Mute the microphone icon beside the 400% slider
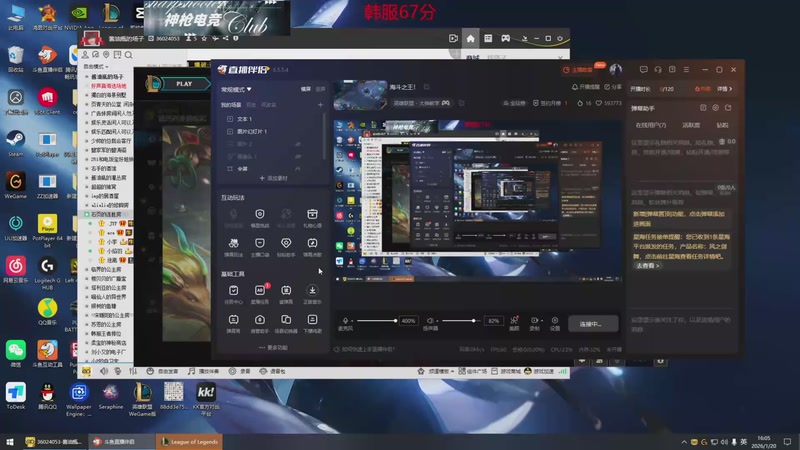 (345, 320)
